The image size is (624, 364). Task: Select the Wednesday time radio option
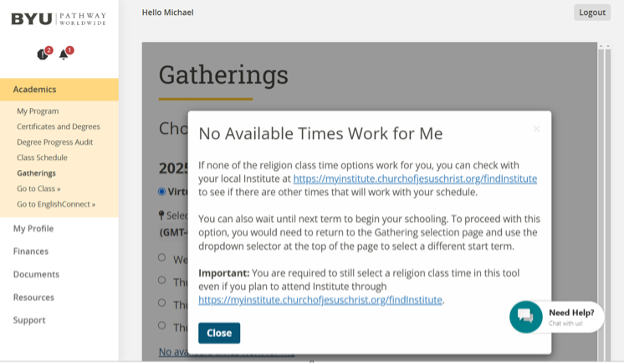(x=162, y=258)
